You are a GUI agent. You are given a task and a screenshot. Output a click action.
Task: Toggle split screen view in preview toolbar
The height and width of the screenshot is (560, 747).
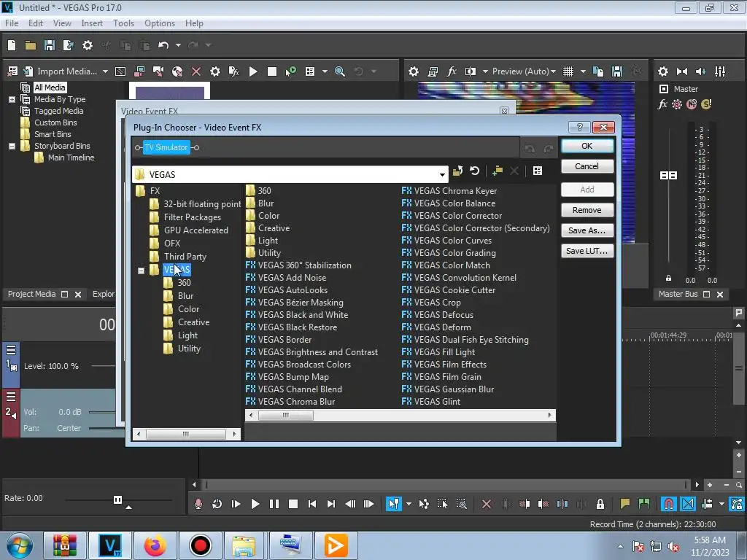(471, 71)
